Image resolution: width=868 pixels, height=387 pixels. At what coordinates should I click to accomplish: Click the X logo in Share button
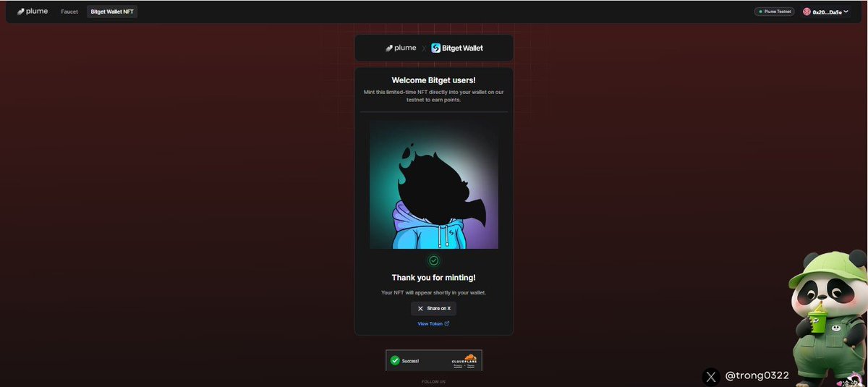coord(420,308)
